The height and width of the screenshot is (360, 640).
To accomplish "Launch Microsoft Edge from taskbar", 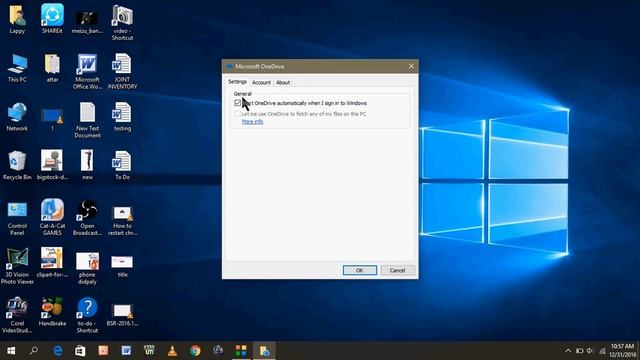I will coord(58,351).
